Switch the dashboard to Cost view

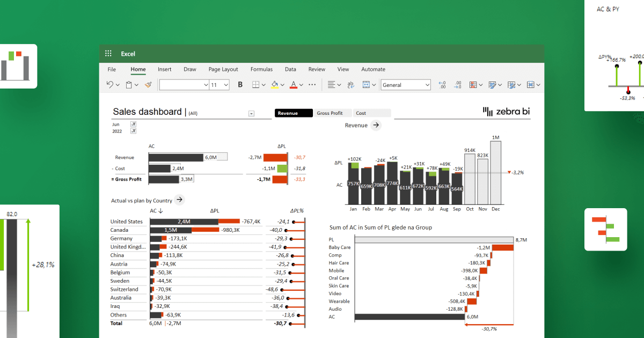371,113
